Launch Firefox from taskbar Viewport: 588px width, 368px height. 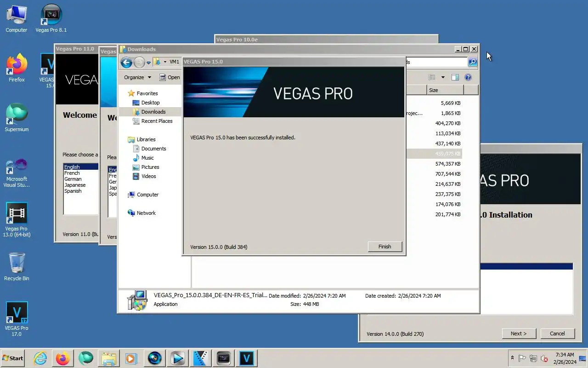point(63,358)
